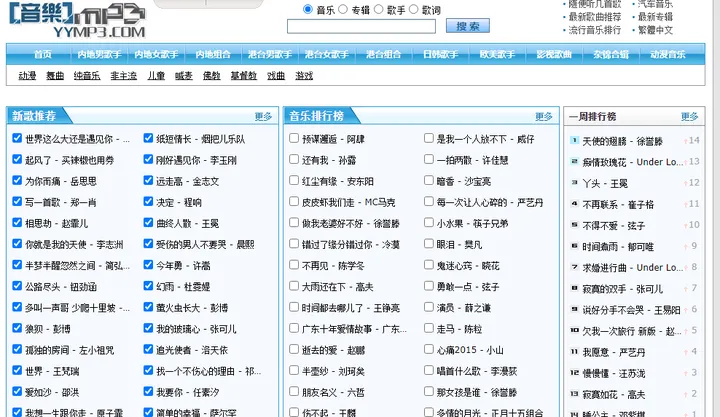The image size is (720, 417).
Task: Uncheck the 相思劫 song checkbox
Action: click(x=17, y=222)
